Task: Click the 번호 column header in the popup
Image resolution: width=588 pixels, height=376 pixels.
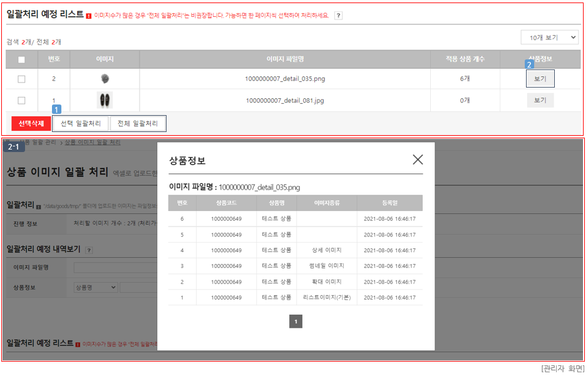Action: click(x=182, y=203)
